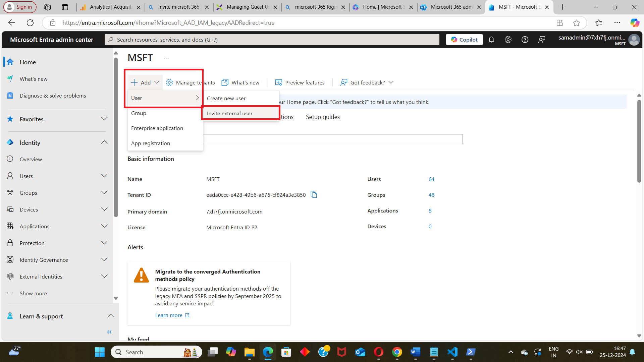Click the help question mark icon
The width and height of the screenshot is (644, 362).
pyautogui.click(x=525, y=40)
